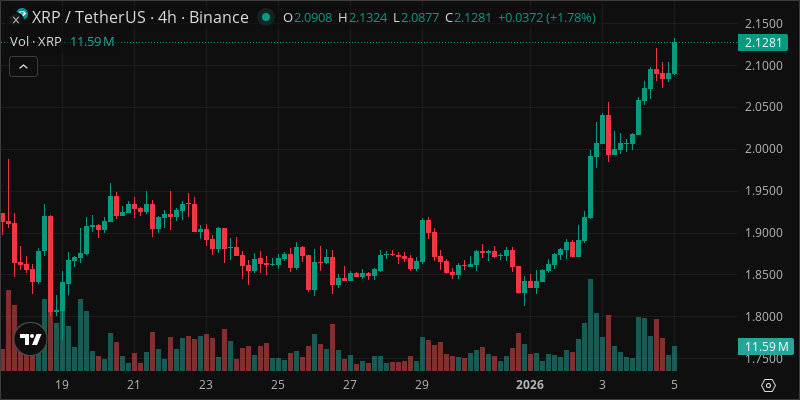This screenshot has height=400, width=800.
Task: Click the 11.59 M value beside Vol · XRP
Action: (x=92, y=42)
